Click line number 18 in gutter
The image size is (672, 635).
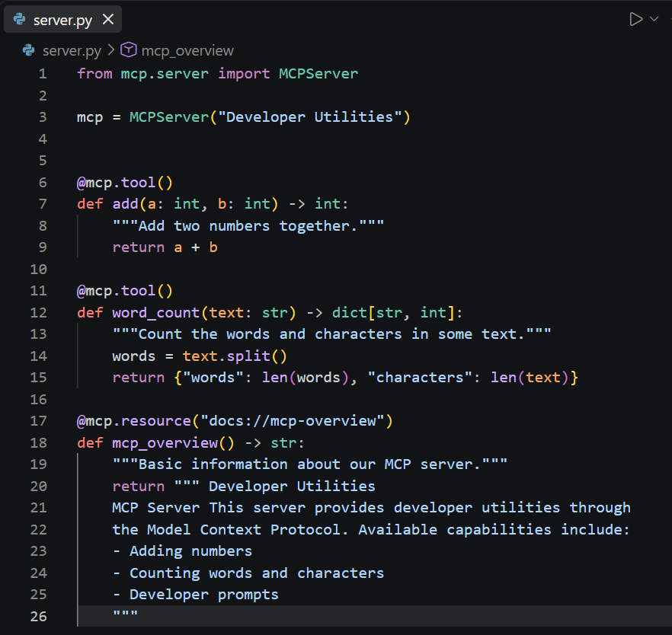click(39, 442)
